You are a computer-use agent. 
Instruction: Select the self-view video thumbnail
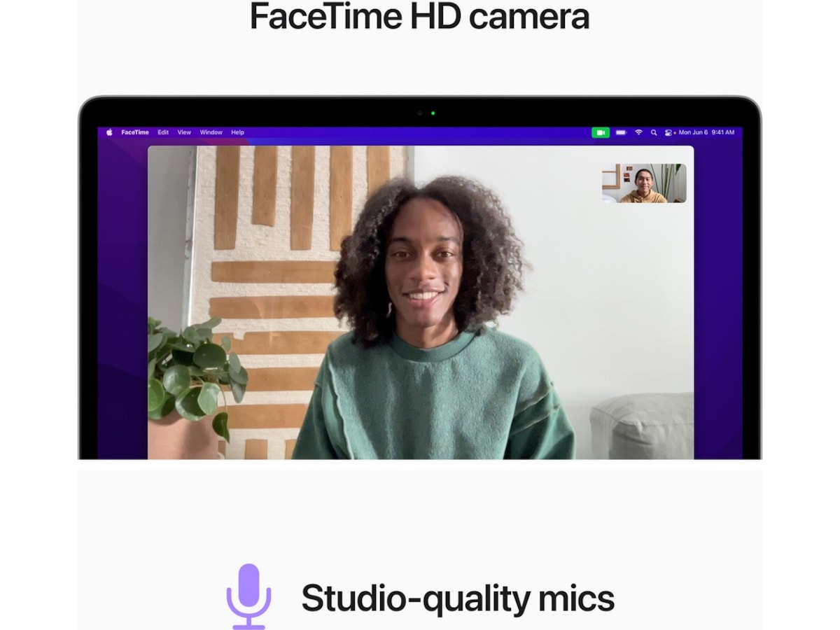(x=644, y=183)
